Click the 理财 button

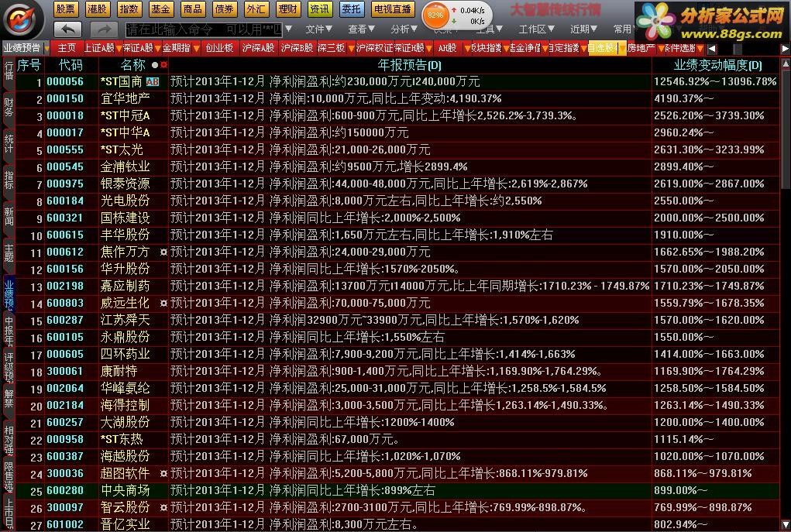coord(287,9)
